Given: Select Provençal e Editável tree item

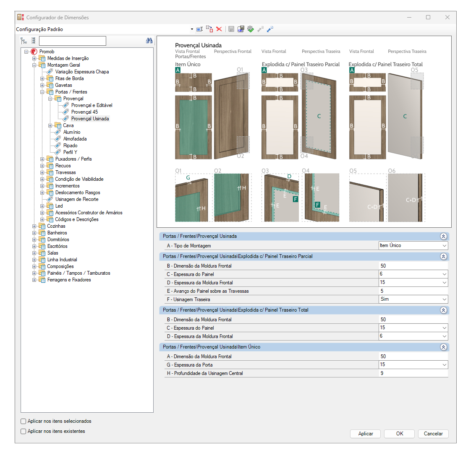Looking at the screenshot, I should (92, 105).
